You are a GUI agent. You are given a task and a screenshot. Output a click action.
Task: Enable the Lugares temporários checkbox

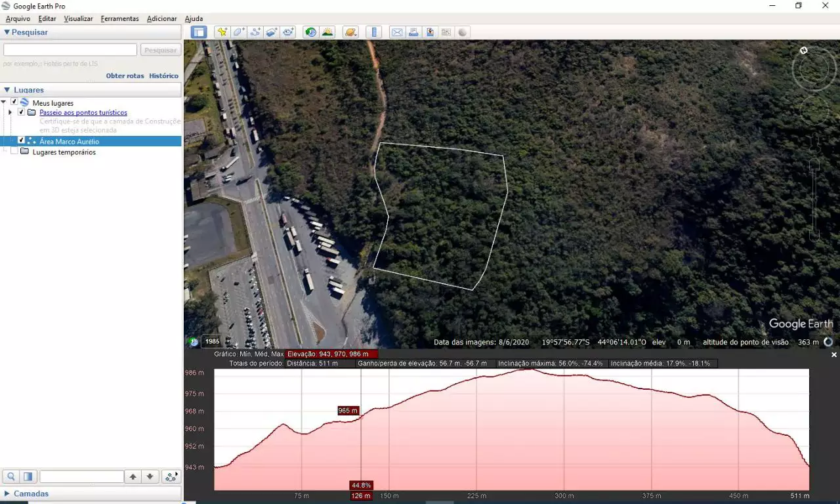[x=14, y=152]
